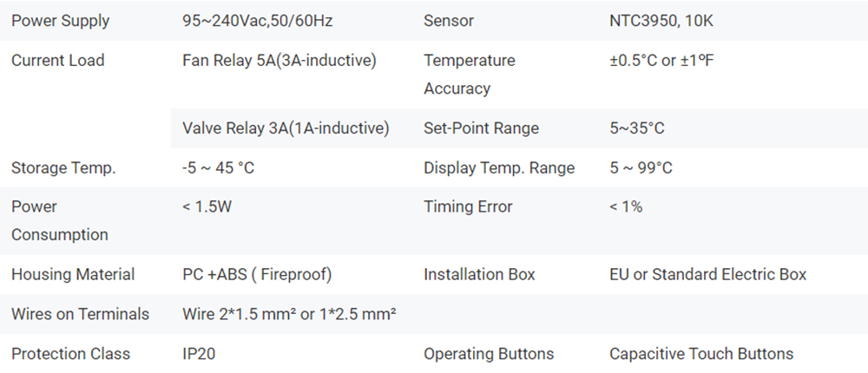Select the Wire 2*1.5 mm² terminal specification

coord(240,314)
